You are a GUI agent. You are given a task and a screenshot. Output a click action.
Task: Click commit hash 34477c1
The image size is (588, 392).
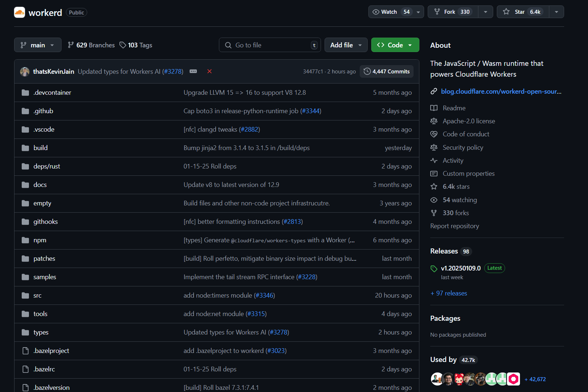(313, 72)
